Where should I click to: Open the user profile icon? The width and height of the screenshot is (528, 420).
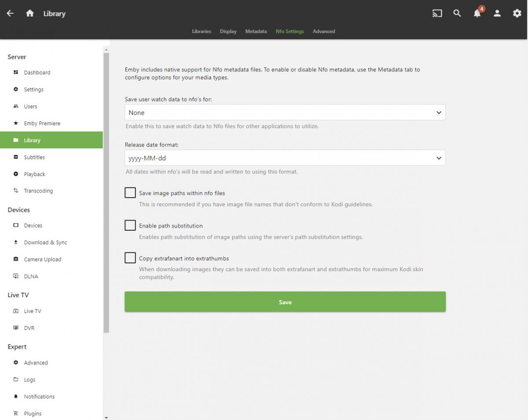[x=497, y=13]
